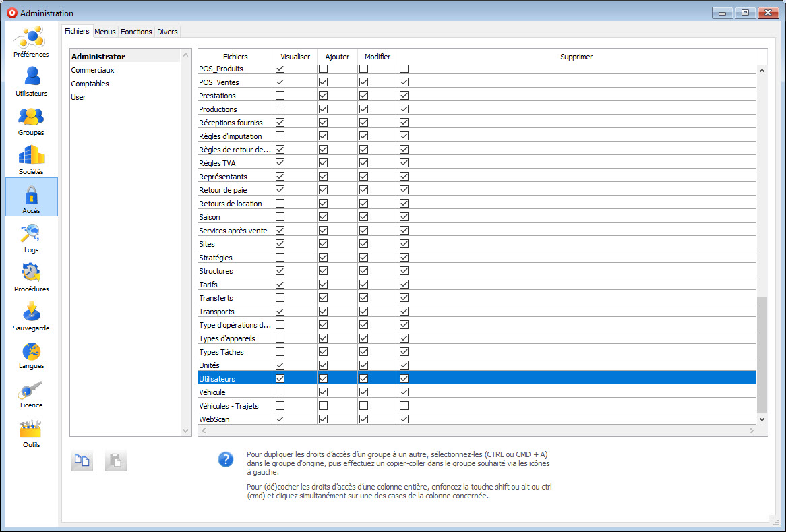Click the copy access rights icon

click(82, 461)
